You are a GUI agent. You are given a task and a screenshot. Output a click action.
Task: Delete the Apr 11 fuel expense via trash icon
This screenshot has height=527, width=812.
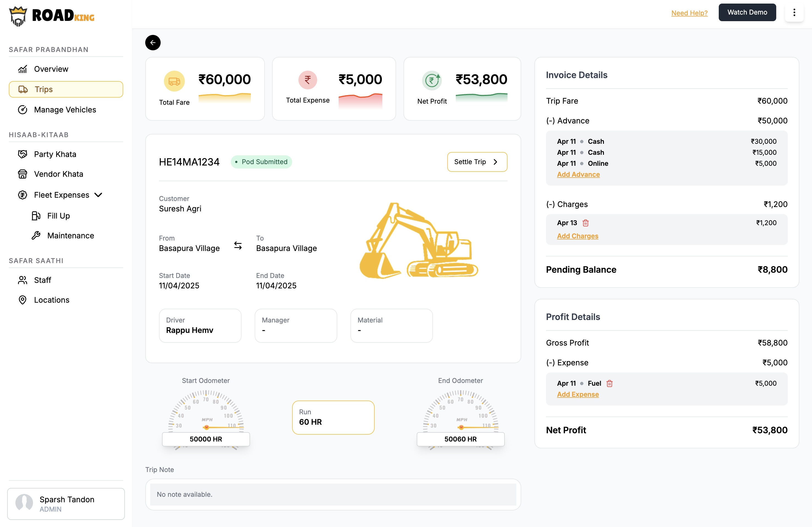[610, 383]
